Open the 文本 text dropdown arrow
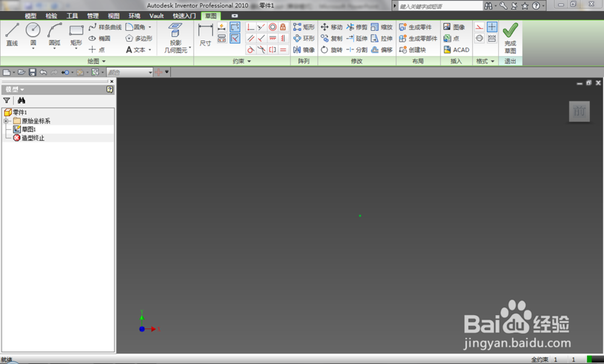The width and height of the screenshot is (604, 364). (150, 49)
